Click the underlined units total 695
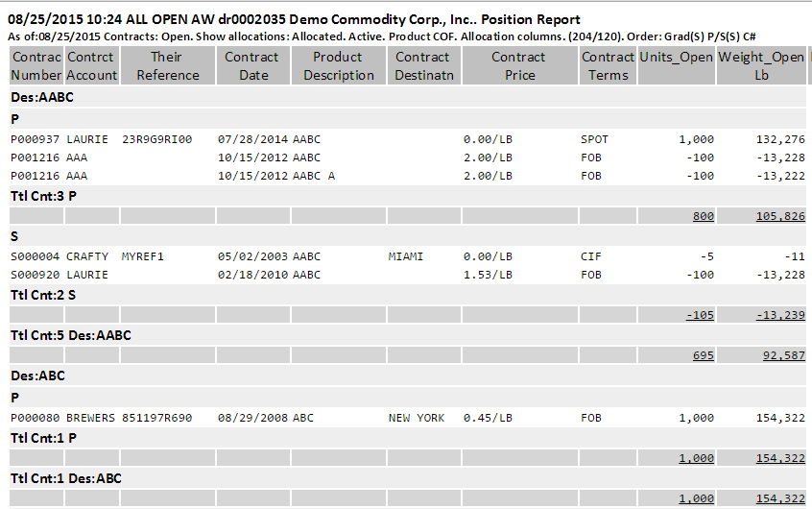 pos(704,355)
